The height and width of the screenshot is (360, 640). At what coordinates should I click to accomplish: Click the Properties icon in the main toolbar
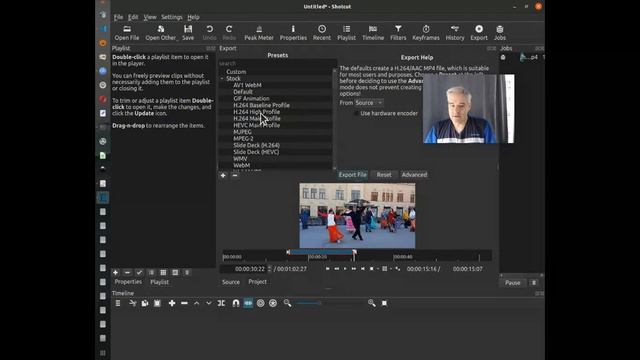(x=293, y=33)
